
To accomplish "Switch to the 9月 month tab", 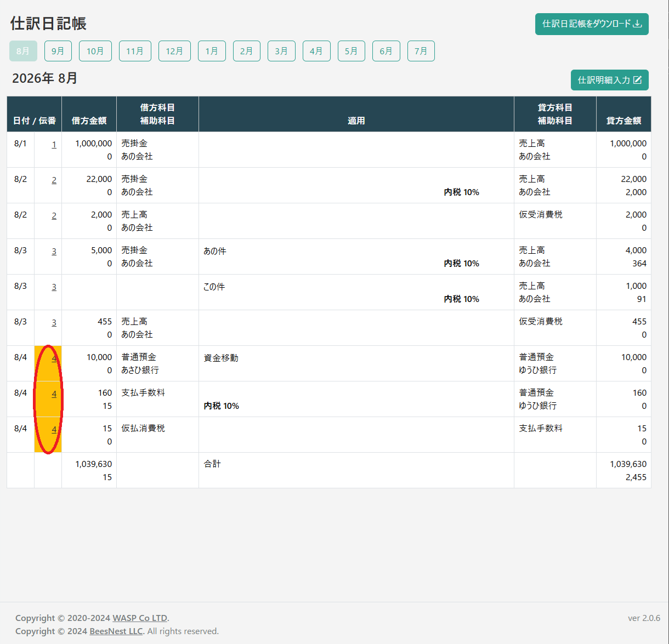I will tap(58, 51).
